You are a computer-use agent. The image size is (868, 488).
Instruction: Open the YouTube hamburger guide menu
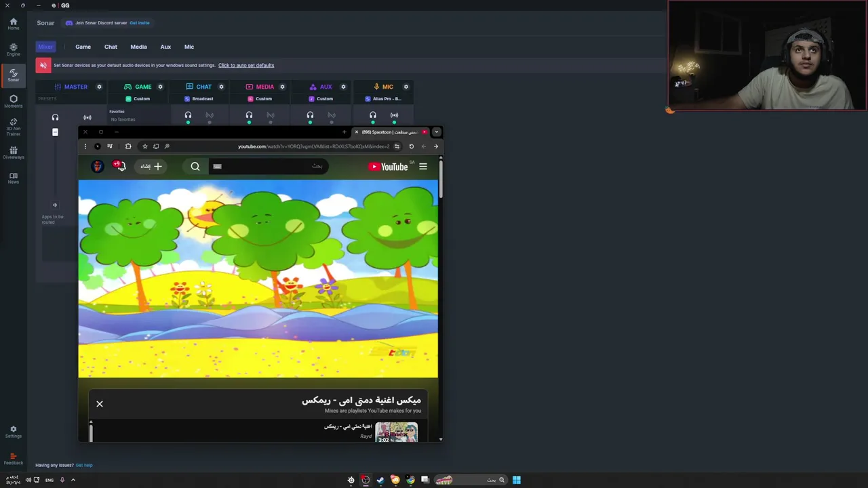[423, 167]
